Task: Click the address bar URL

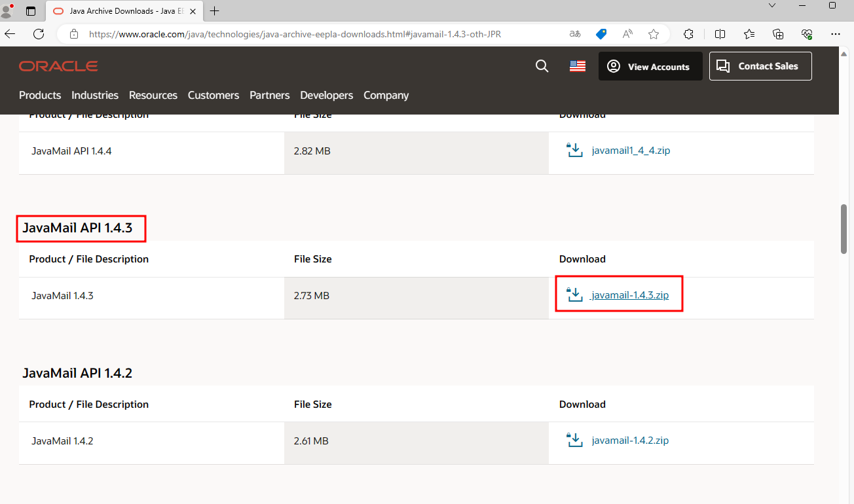Action: coord(295,34)
